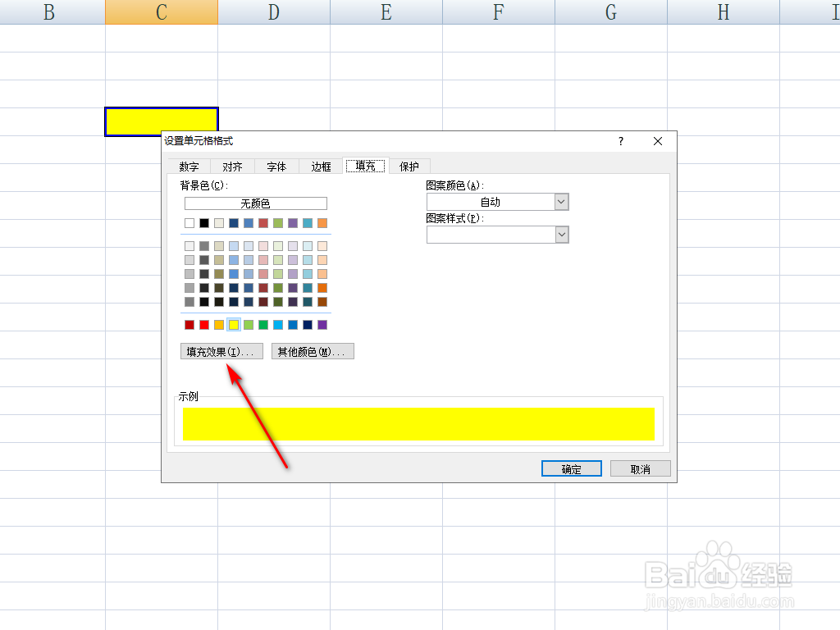Image resolution: width=840 pixels, height=630 pixels.
Task: Select column E header
Action: 386,11
